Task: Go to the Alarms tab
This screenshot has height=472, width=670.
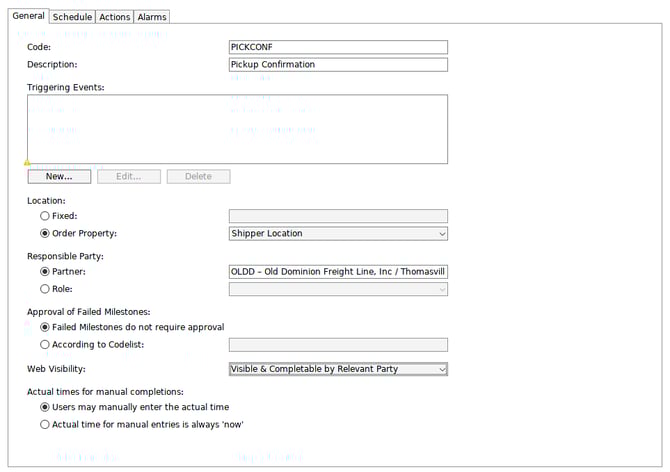Action: coord(152,17)
